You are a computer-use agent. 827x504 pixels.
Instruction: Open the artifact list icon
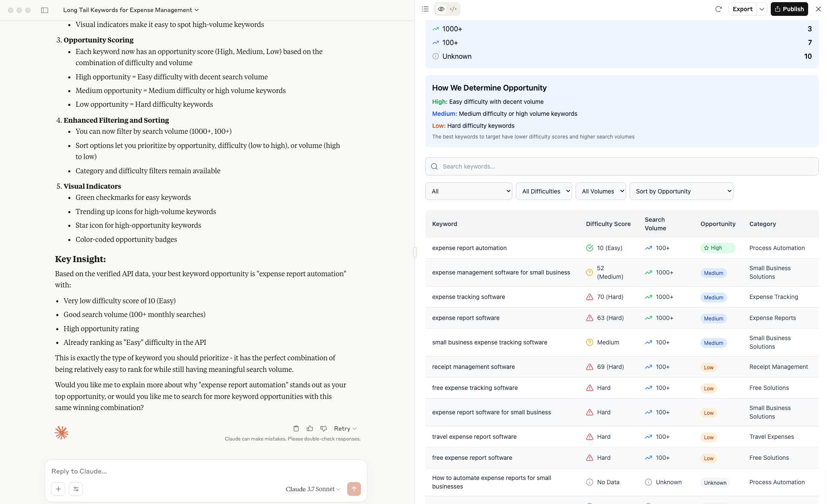425,9
